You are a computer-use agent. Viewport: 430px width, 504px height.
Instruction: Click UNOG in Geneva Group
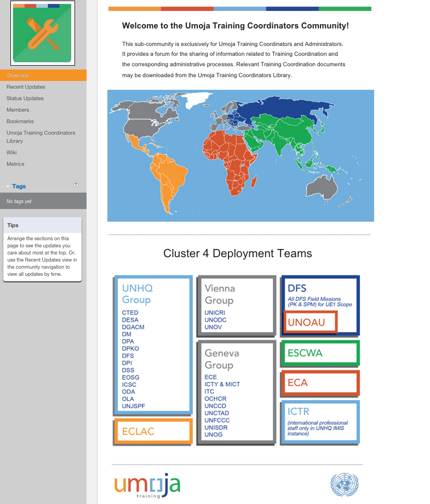click(214, 435)
